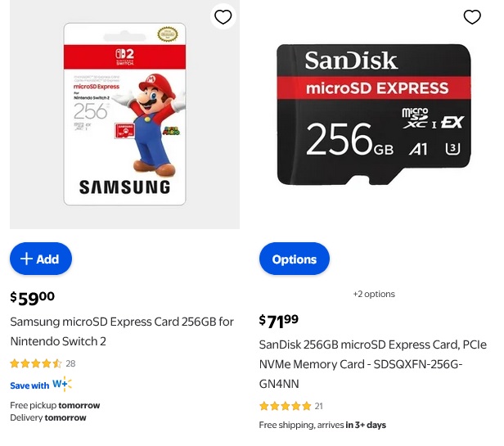Open the SanDisk 256GB microSD Express title link
This screenshot has height=446, width=504.
[372, 363]
